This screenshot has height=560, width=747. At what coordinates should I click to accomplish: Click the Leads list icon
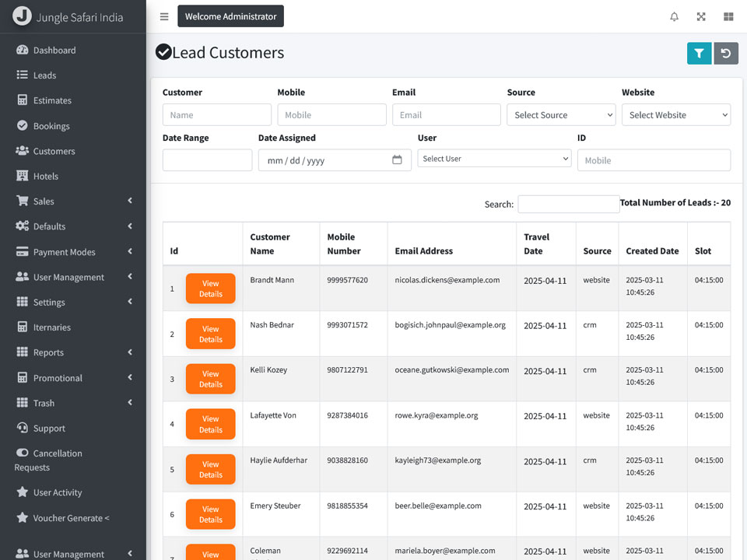22,75
